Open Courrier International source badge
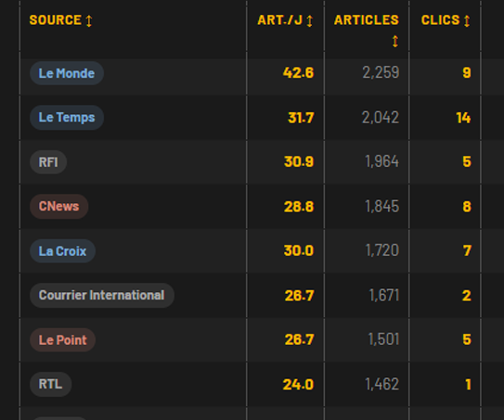This screenshot has height=420, width=504. (102, 296)
